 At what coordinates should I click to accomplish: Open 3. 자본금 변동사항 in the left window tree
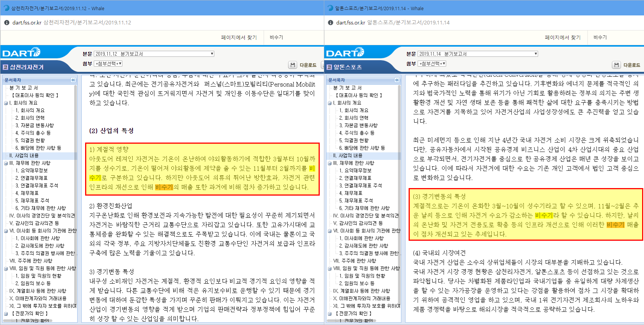(34, 125)
